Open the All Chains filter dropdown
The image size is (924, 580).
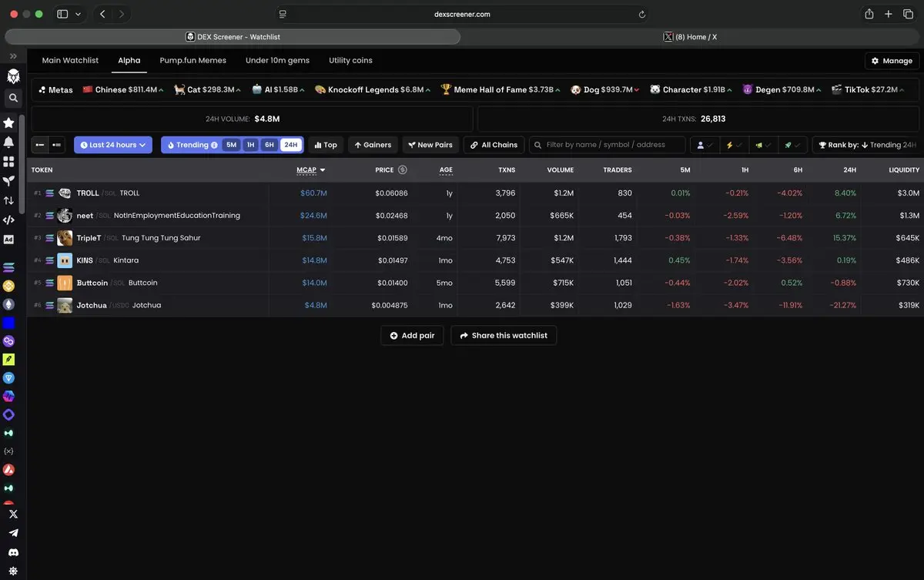[494, 145]
